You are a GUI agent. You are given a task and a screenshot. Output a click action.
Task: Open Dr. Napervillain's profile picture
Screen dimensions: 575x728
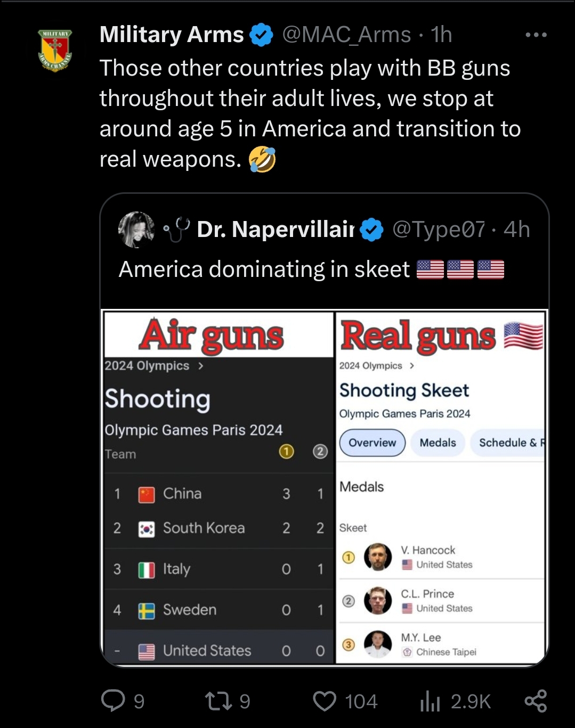[136, 230]
